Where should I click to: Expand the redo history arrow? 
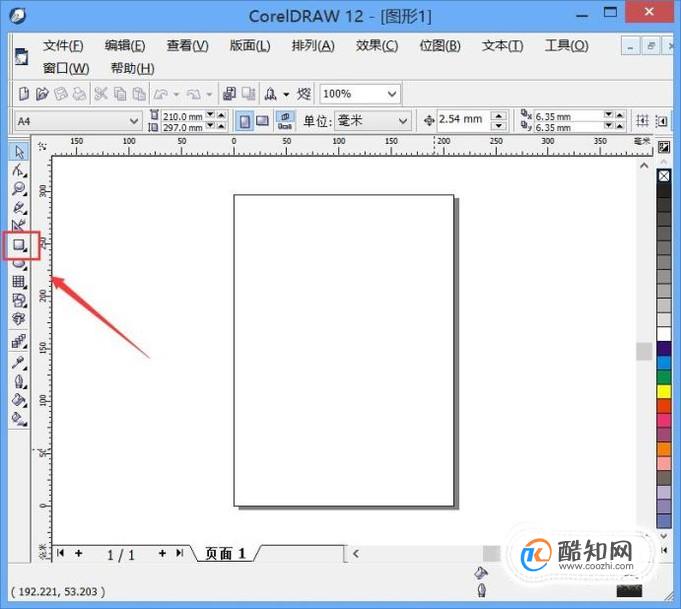pos(209,94)
